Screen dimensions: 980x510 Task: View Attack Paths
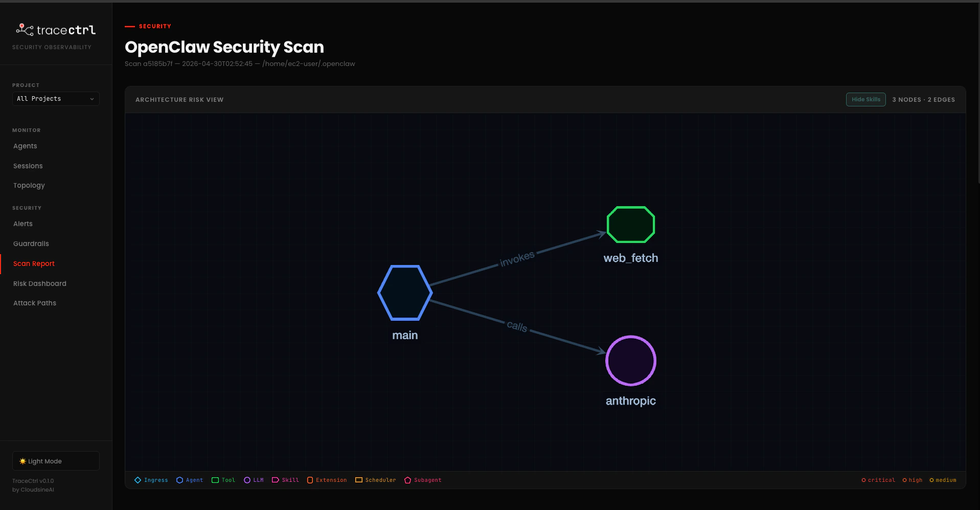coord(35,303)
